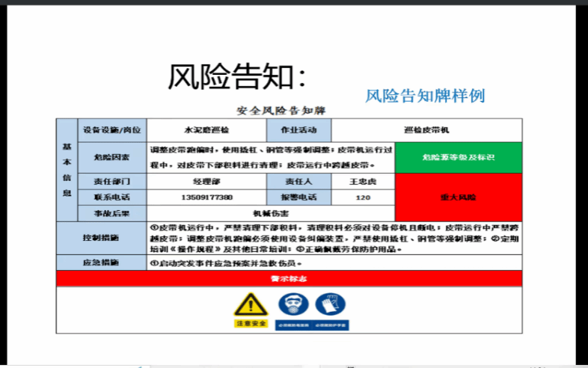
Task: Click the blue 风险告知牌样例 text
Action: pyautogui.click(x=425, y=96)
